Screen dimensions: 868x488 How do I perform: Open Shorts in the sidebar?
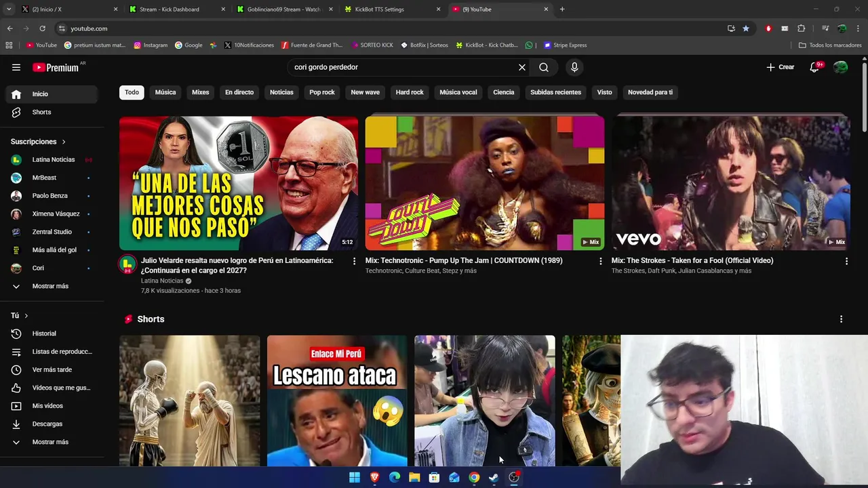tap(52, 112)
